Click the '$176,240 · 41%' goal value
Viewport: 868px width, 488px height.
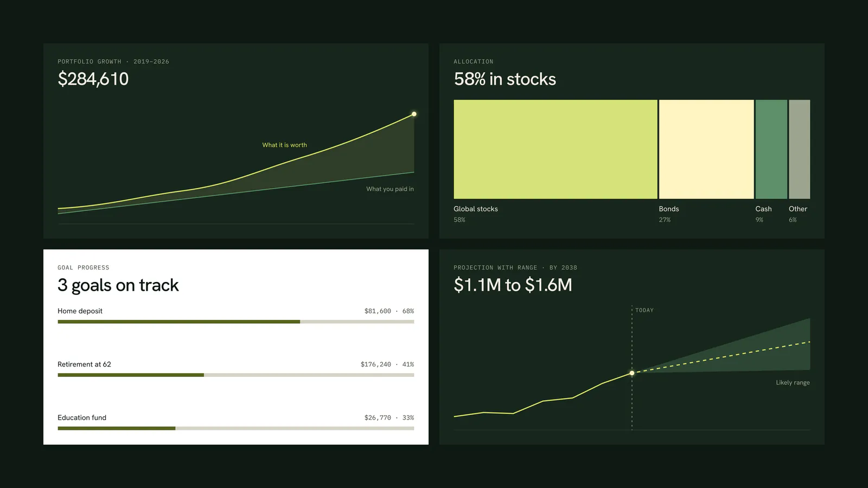click(x=387, y=364)
